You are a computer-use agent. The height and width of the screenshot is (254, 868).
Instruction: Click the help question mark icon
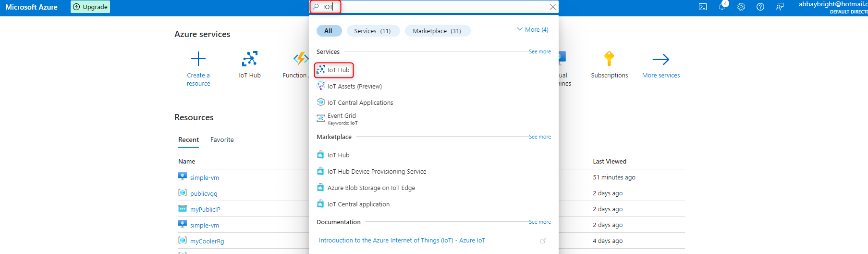[760, 7]
